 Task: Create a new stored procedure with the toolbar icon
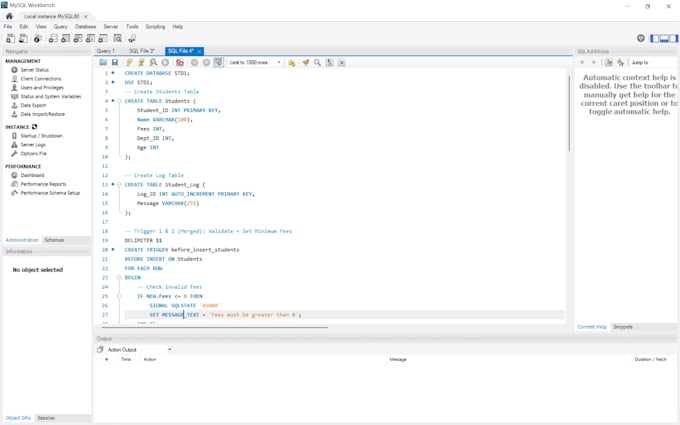90,39
